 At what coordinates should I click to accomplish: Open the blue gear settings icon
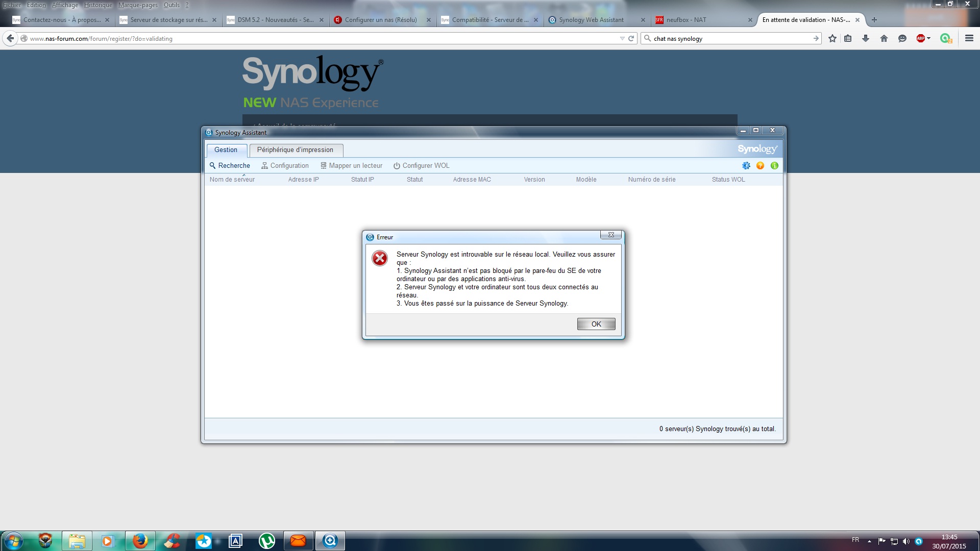tap(746, 166)
